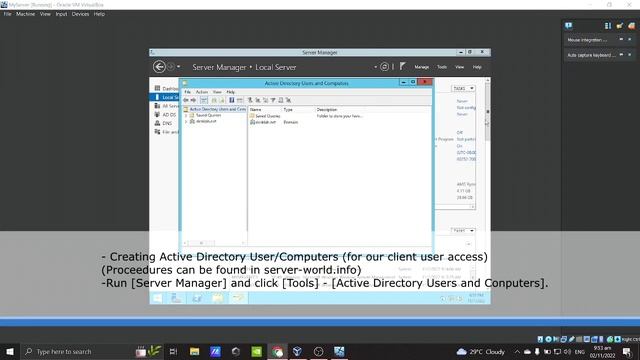Click the forward arrow in Active Directory toolbar
This screenshot has height=360, width=640.
coord(193,100)
